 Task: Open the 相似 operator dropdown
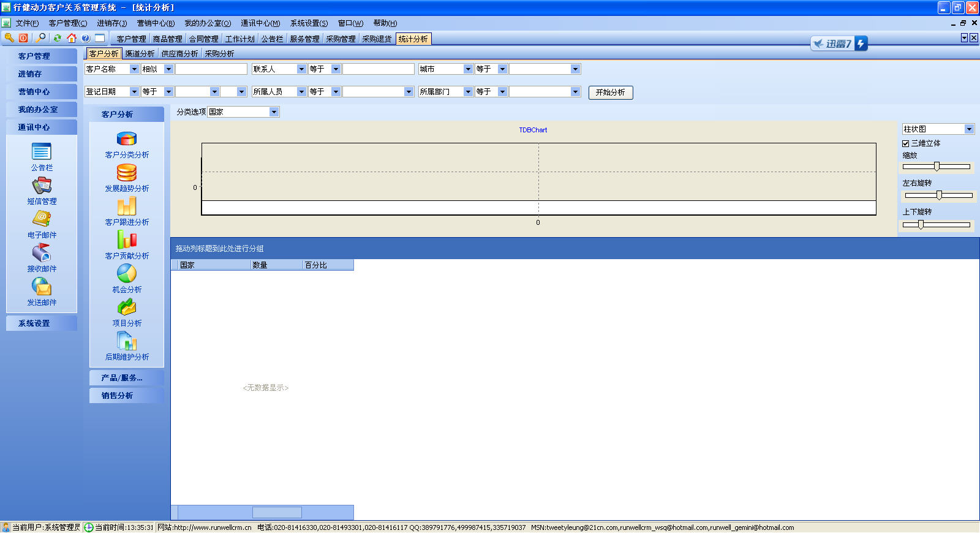[x=168, y=69]
